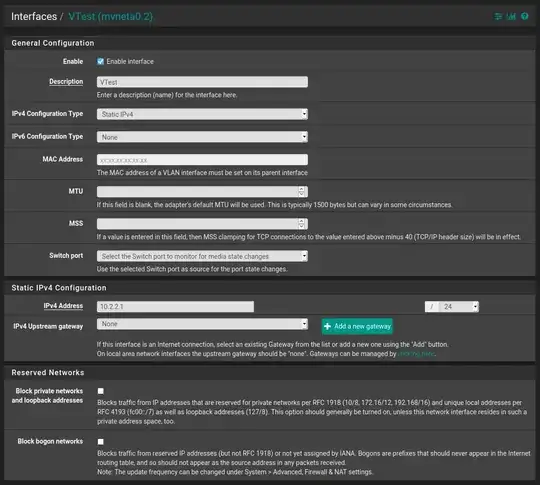Open related status bar-chart icon

[x=511, y=16]
